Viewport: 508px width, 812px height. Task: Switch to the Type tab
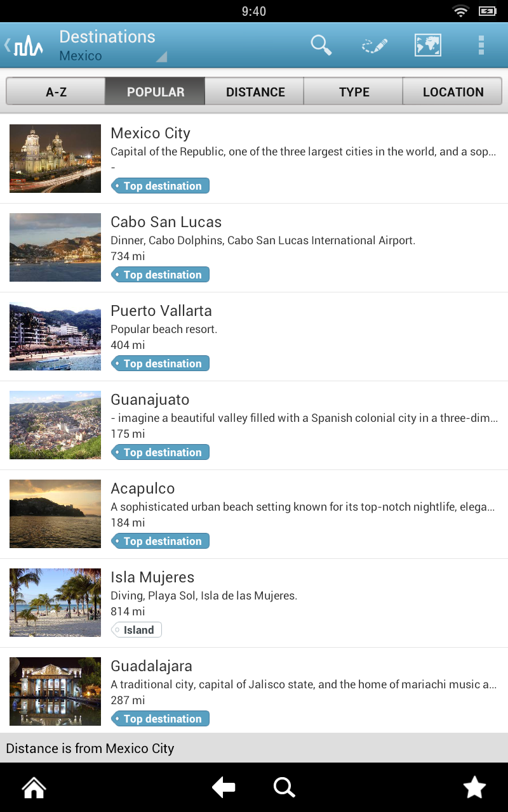point(354,92)
